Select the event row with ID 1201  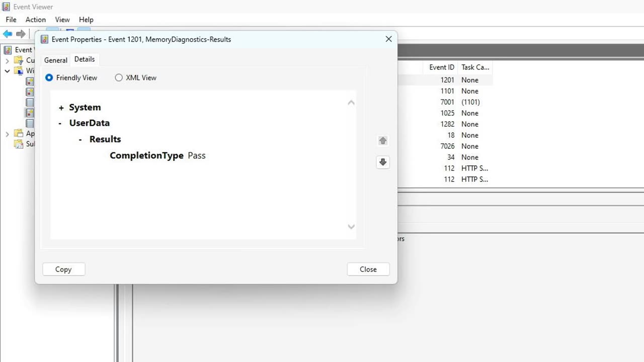tap(445, 80)
